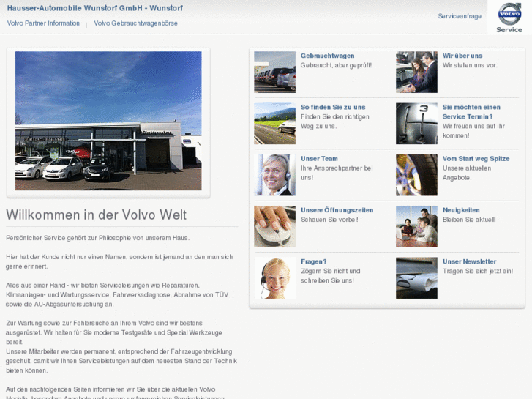The height and width of the screenshot is (399, 532).
Task: Click the Neuigkeiten meeting group thumbnail
Action: point(416,226)
